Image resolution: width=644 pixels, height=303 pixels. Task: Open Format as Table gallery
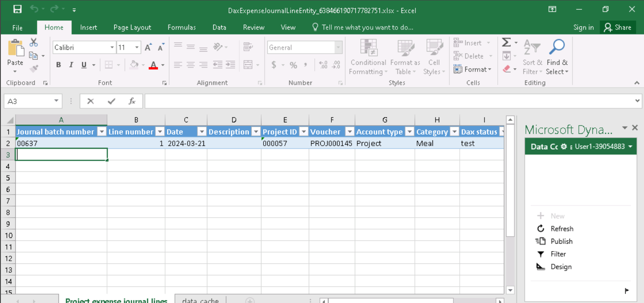(405, 58)
